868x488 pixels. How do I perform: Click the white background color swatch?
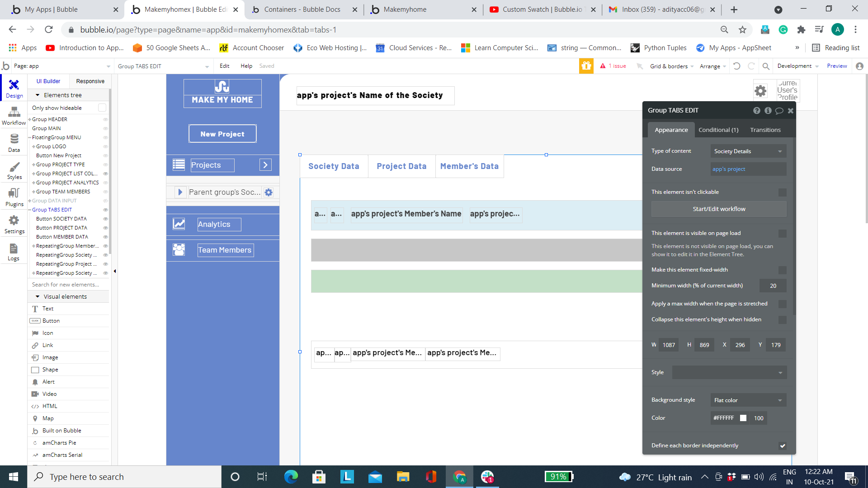pos(743,418)
